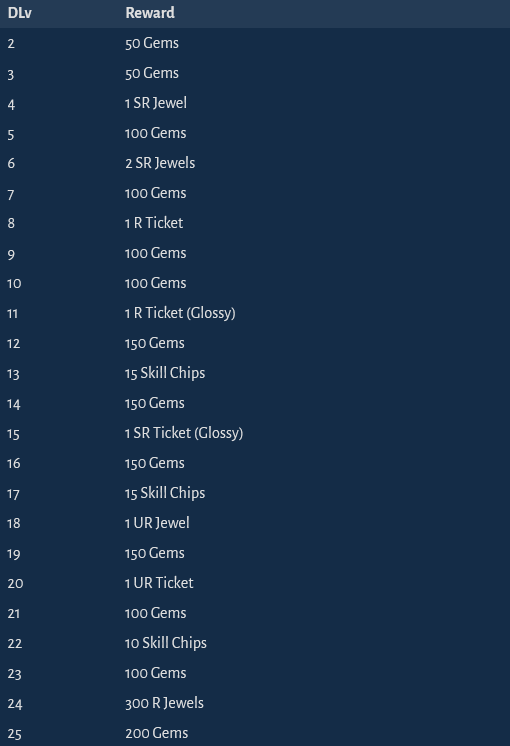The width and height of the screenshot is (510, 746).
Task: Click the 1 R Ticket (Glossy) reward
Action: pos(180,313)
